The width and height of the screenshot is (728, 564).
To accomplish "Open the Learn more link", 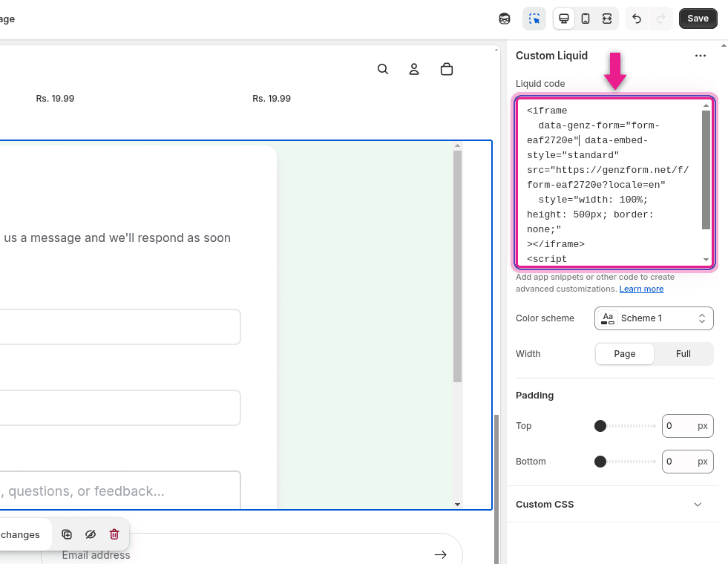I will (x=640, y=289).
